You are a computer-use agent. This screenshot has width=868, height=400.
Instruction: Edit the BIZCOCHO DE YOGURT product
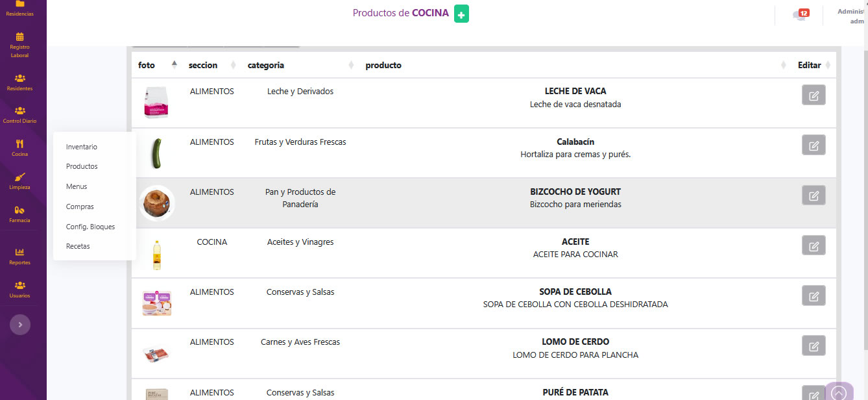click(x=814, y=195)
